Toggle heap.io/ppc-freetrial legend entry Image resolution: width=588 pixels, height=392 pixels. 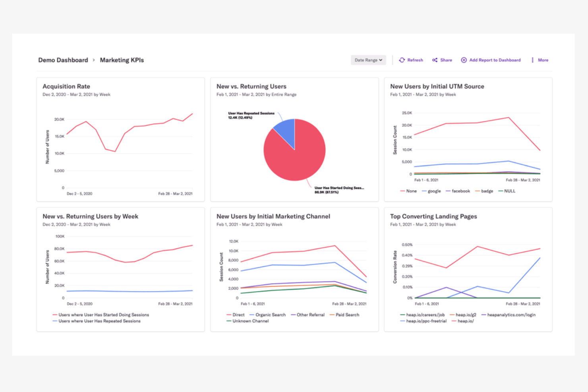point(424,321)
